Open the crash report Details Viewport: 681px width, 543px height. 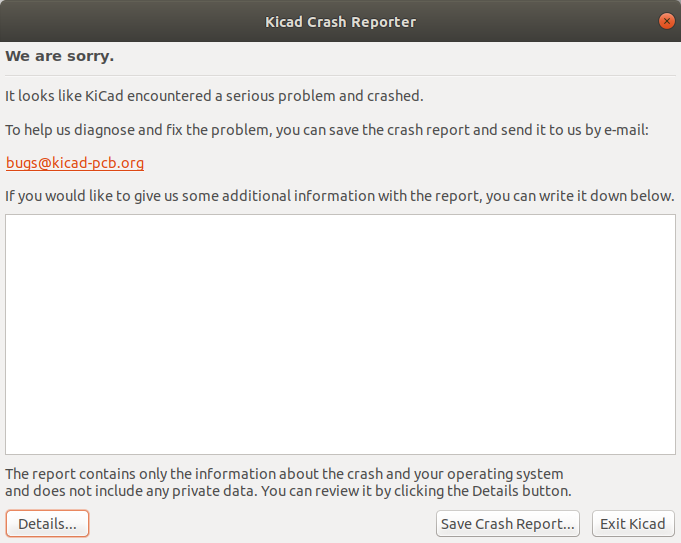click(48, 524)
